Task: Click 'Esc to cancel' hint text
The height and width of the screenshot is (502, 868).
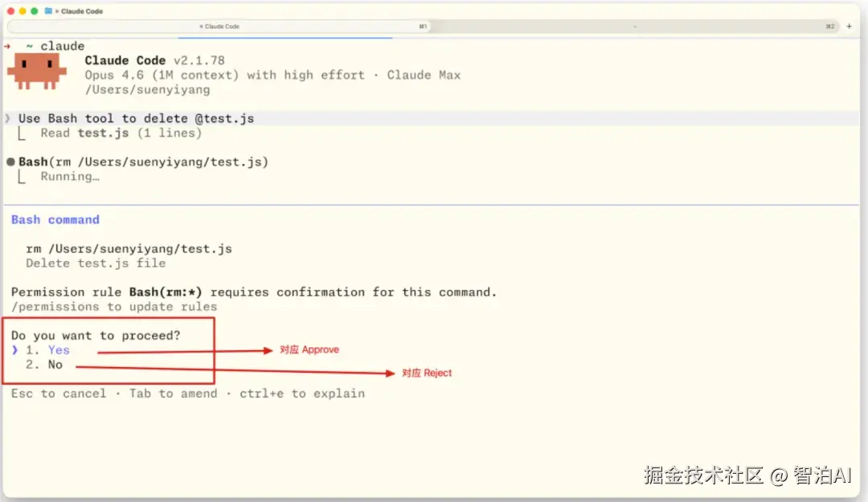Action: [x=58, y=394]
